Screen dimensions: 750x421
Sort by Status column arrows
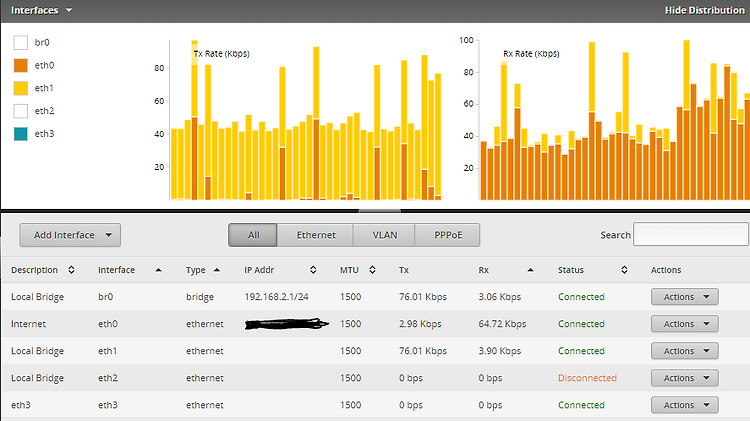tap(624, 270)
